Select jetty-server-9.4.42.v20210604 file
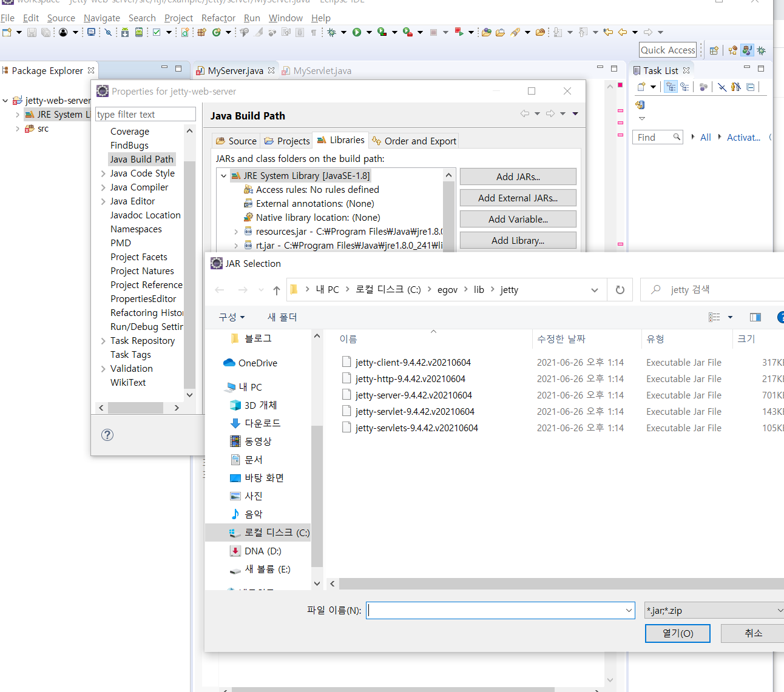 (x=414, y=395)
